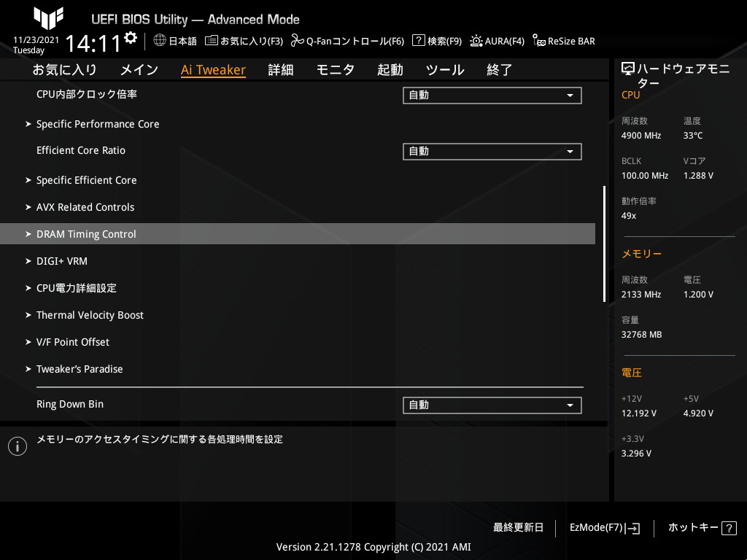Switch to メイン tab
747x560 pixels.
tap(139, 70)
